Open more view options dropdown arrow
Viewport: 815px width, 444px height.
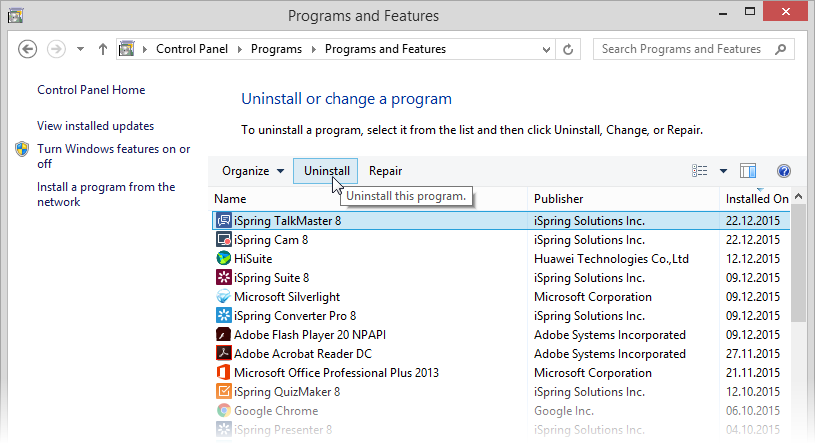[x=723, y=171]
